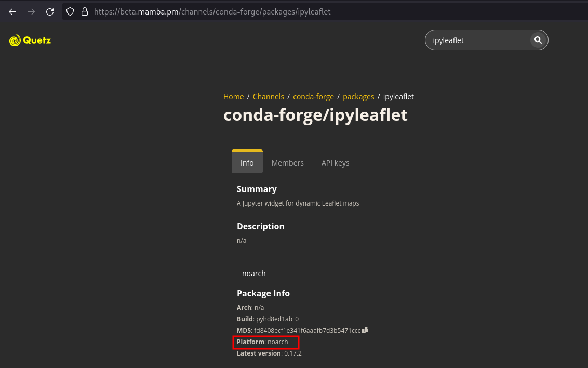This screenshot has width=588, height=368.
Task: Click the site security padlock icon
Action: (x=85, y=11)
